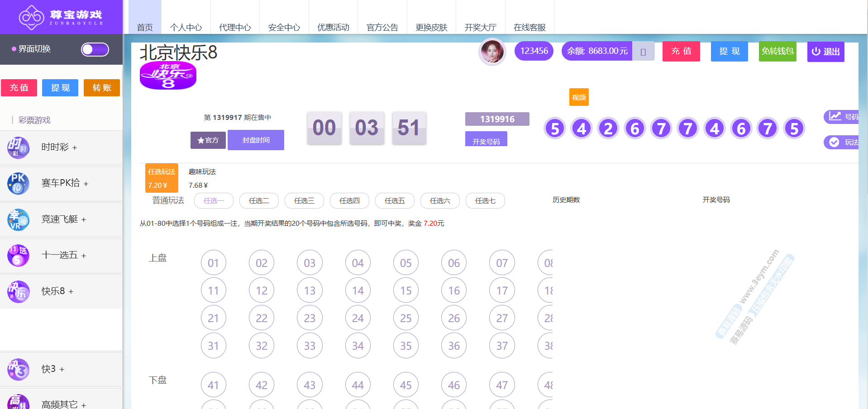Click the 赛车PK拾 sidebar icon

tap(18, 183)
